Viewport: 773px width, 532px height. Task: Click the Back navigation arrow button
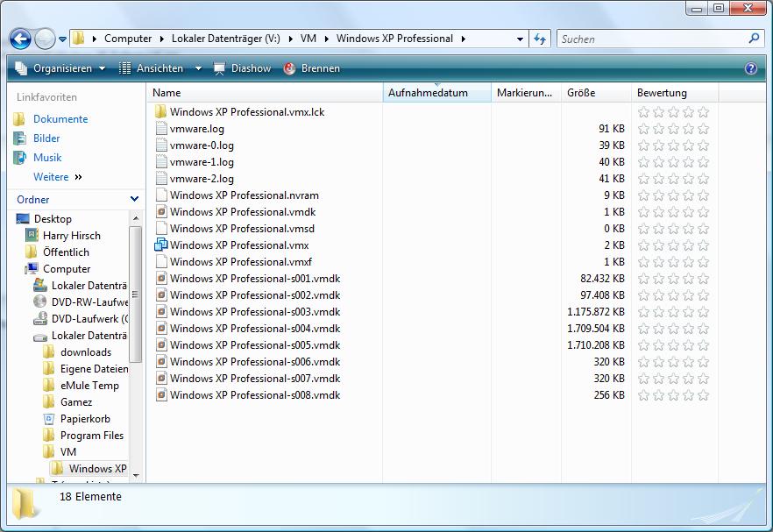[x=20, y=39]
